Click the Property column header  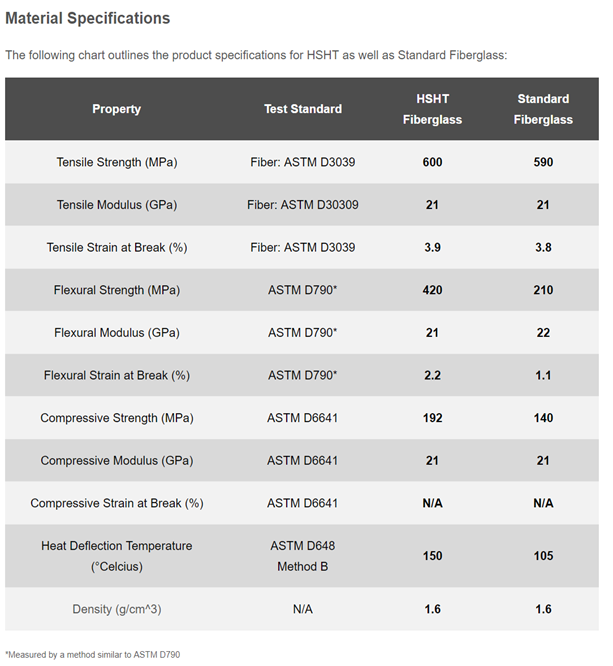click(x=117, y=109)
